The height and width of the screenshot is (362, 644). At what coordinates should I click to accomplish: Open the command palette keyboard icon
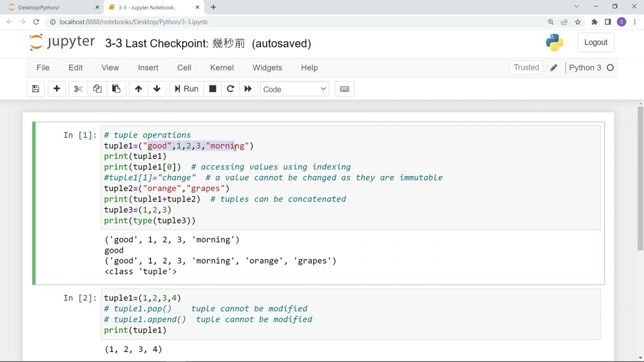click(345, 89)
